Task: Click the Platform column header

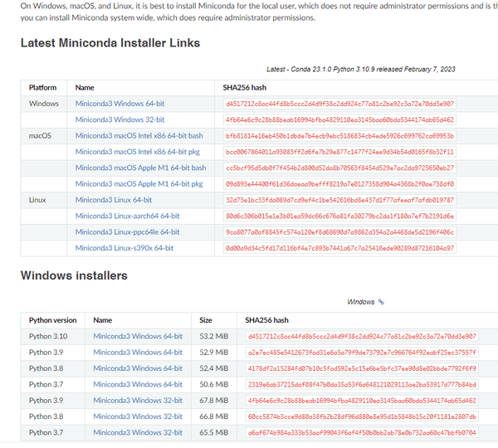Action: pyautogui.click(x=42, y=88)
